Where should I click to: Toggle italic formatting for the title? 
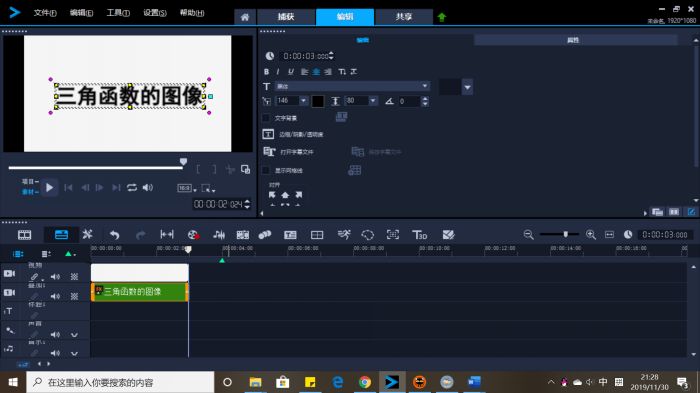(278, 71)
